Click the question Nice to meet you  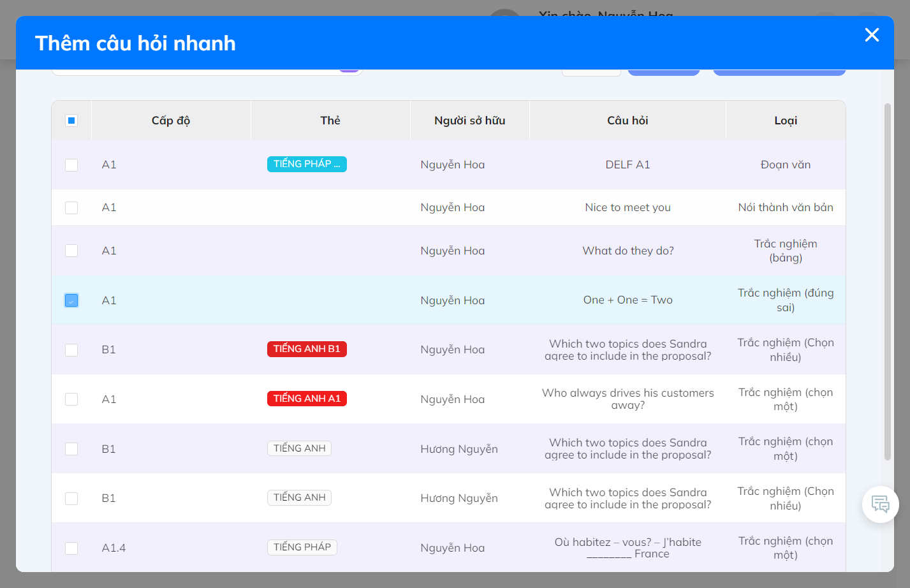pyautogui.click(x=628, y=207)
